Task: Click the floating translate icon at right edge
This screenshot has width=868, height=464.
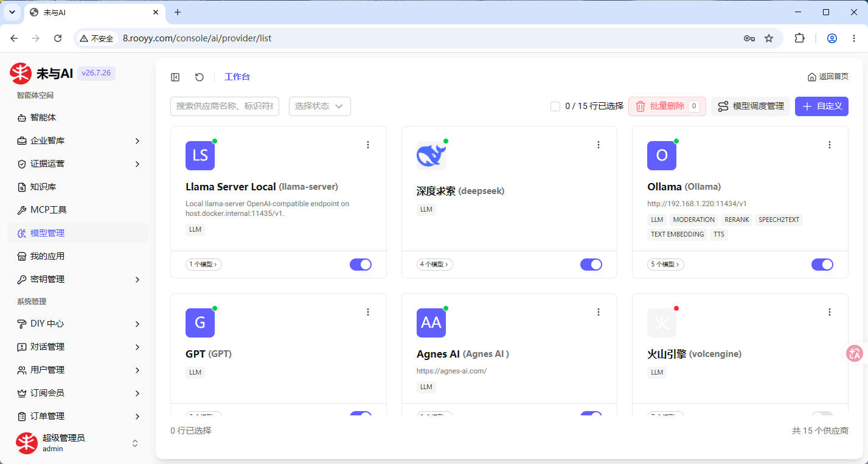Action: [855, 353]
